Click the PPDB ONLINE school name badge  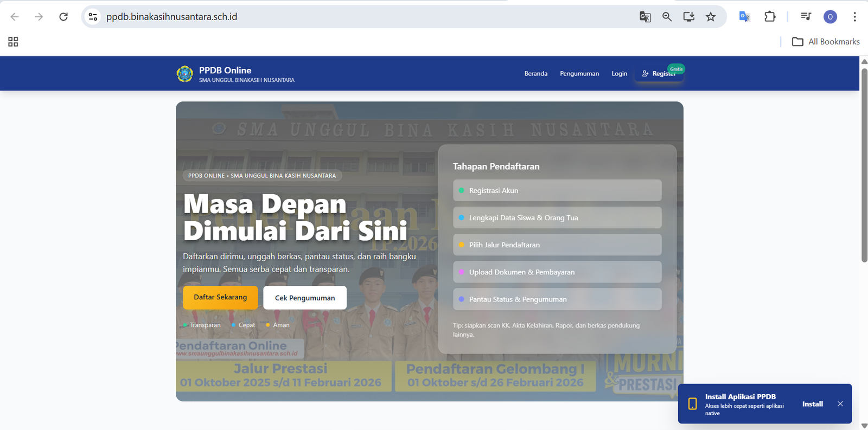(262, 176)
